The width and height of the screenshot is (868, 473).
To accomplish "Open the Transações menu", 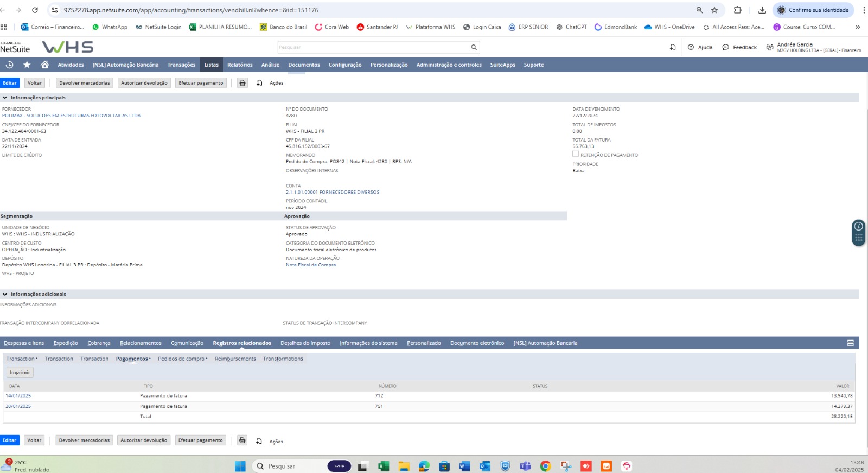I will coord(181,65).
